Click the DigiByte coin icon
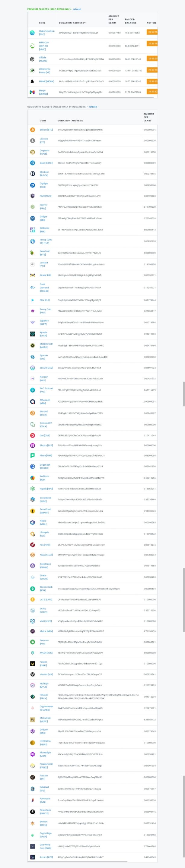Image resolution: width=185 pixels, height=868 pixels. pos(33,185)
